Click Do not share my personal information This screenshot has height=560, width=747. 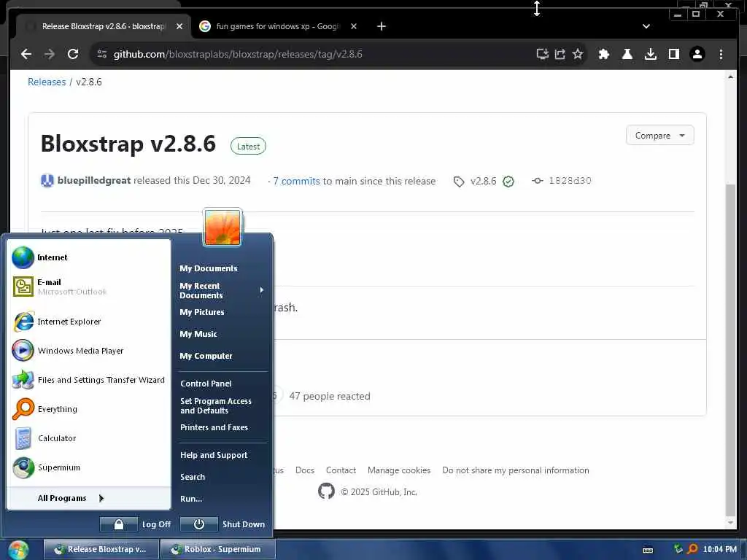click(x=516, y=470)
